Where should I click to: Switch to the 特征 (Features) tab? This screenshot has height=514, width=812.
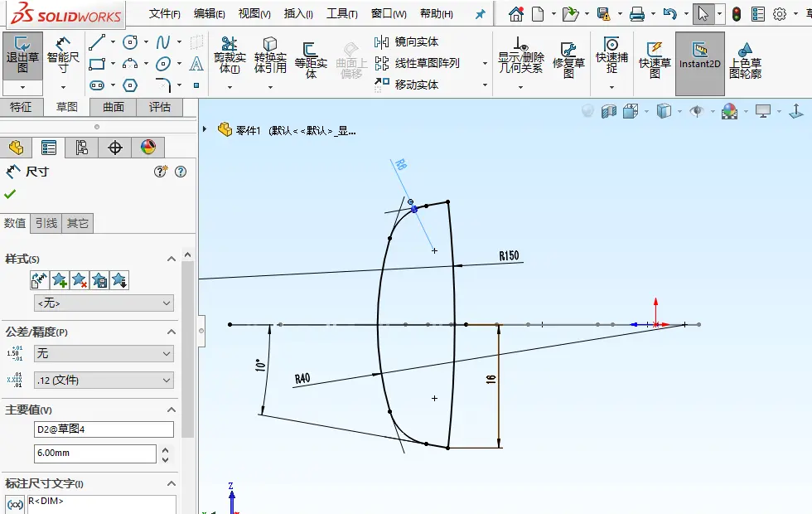pyautogui.click(x=21, y=107)
